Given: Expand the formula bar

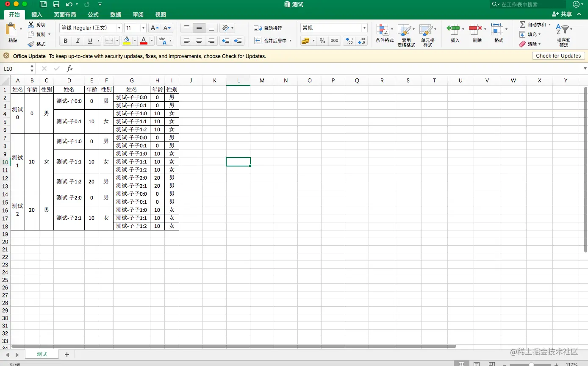Looking at the screenshot, I should pyautogui.click(x=585, y=69).
